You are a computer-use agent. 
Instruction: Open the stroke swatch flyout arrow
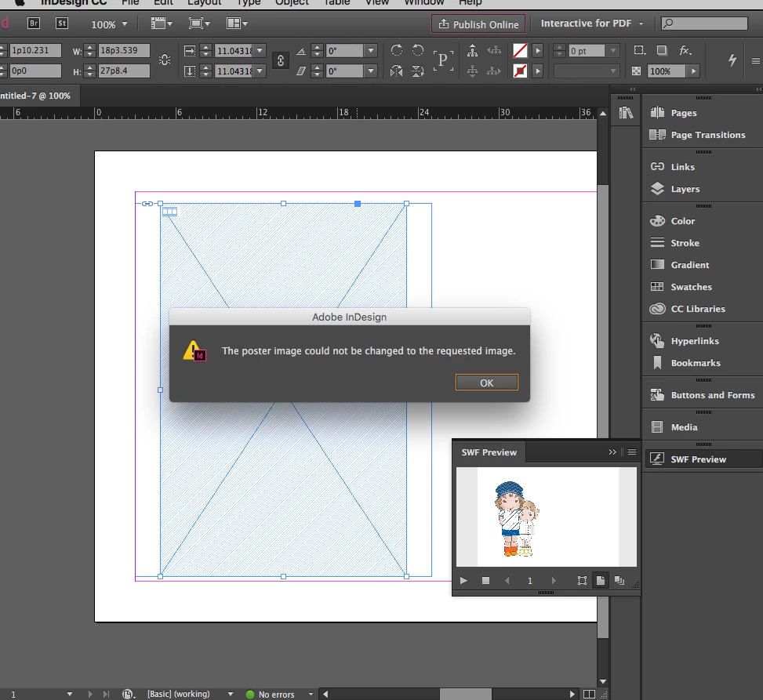coord(538,71)
